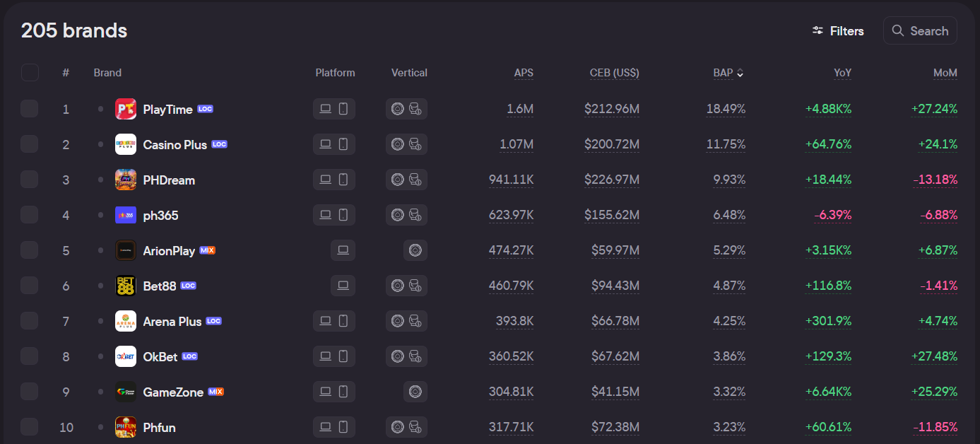980x444 pixels.
Task: Check the box for the PlayTime row
Action: coord(30,109)
